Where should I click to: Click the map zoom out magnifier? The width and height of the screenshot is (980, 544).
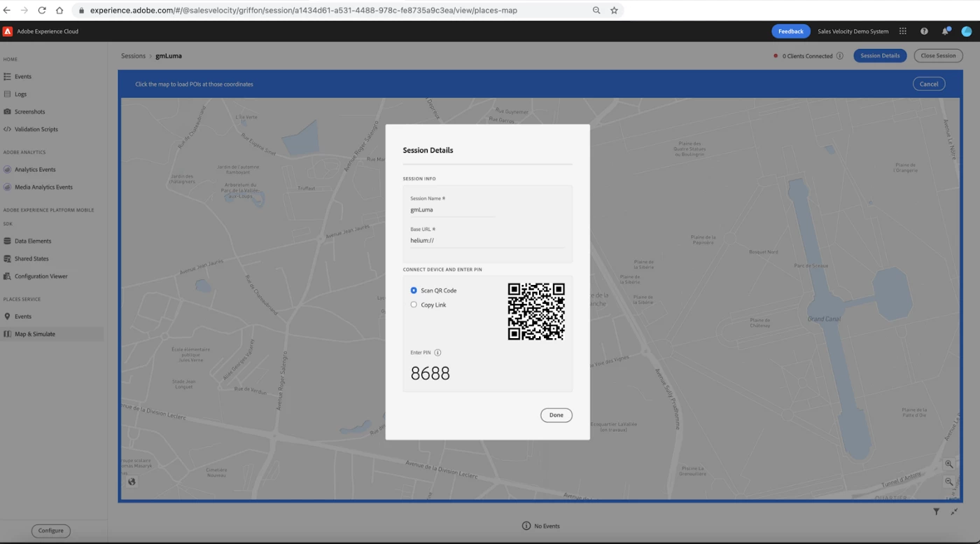click(x=949, y=482)
